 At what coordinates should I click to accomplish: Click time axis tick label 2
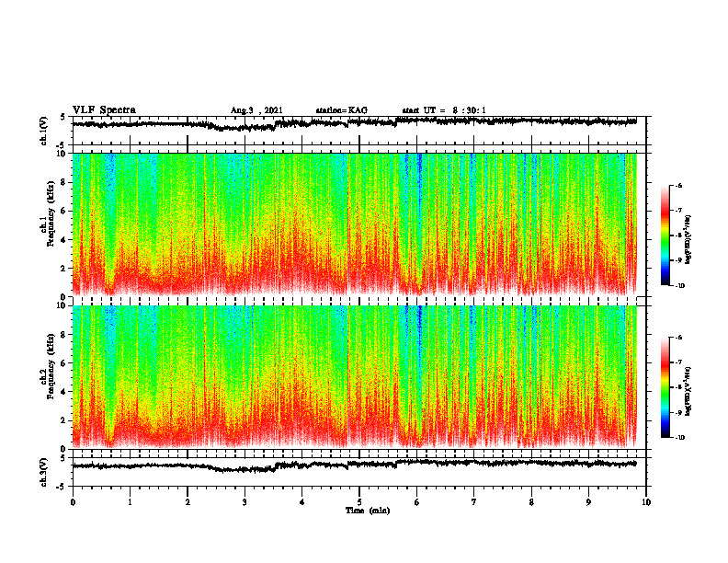[188, 502]
